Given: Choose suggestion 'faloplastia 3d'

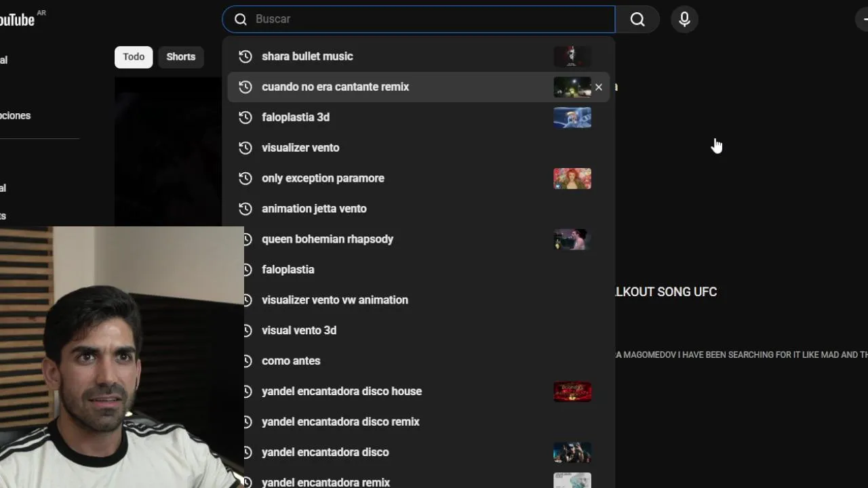Looking at the screenshot, I should 418,117.
